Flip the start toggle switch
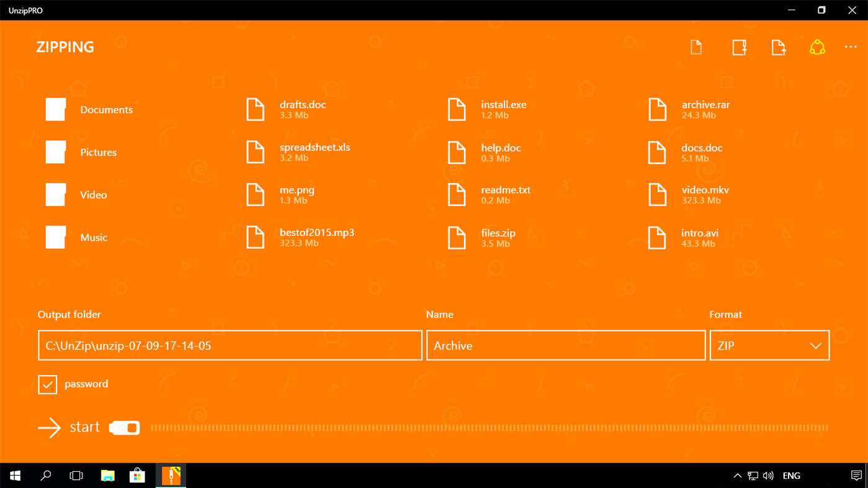Image resolution: width=868 pixels, height=488 pixels. pos(124,427)
